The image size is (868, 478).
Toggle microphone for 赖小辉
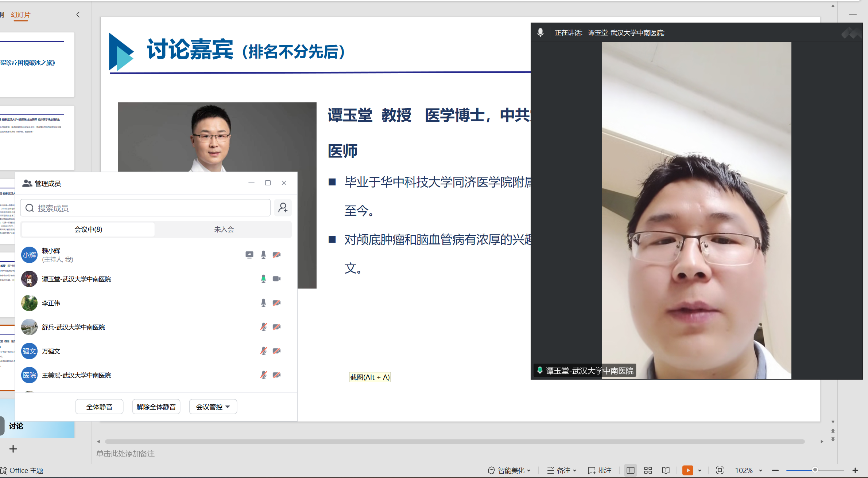pyautogui.click(x=263, y=255)
